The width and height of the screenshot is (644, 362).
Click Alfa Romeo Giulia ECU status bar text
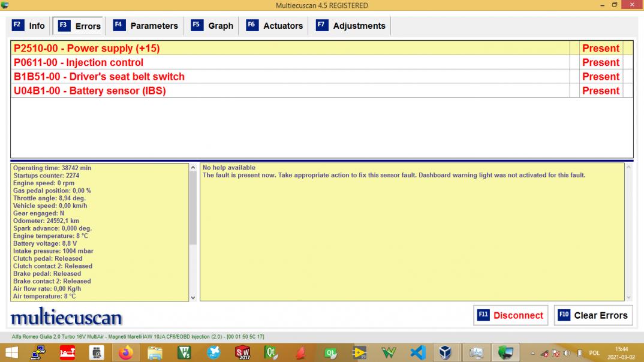[138, 337]
